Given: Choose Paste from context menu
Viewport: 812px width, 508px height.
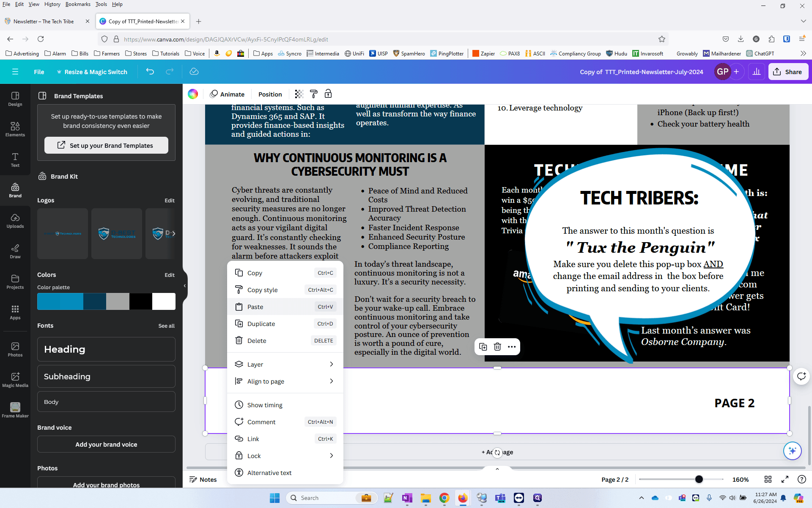Looking at the screenshot, I should point(285,307).
